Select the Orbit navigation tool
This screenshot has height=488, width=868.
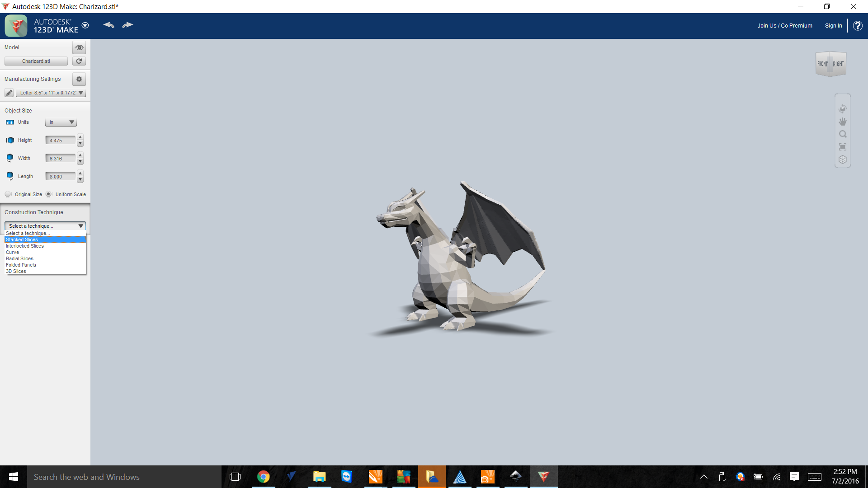pos(843,109)
